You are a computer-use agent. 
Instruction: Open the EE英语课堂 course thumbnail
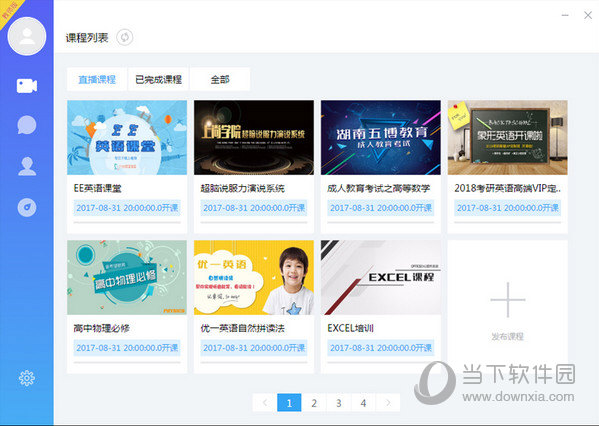click(x=127, y=138)
